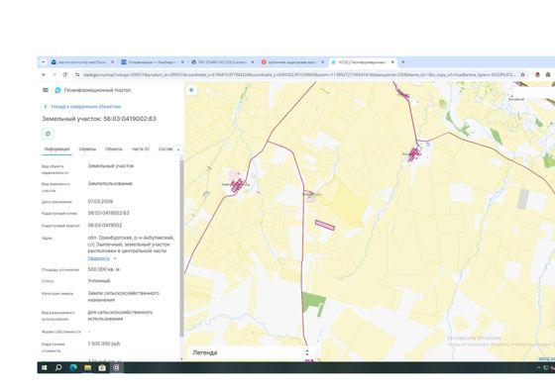The height and width of the screenshot is (392, 555).
Task: Switch to the Объекты tab
Action: pos(114,149)
